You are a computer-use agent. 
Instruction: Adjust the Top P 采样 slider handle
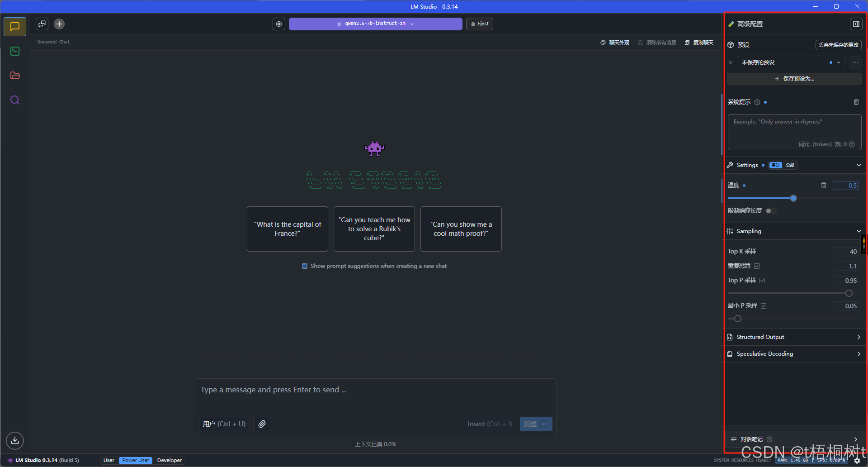point(849,293)
